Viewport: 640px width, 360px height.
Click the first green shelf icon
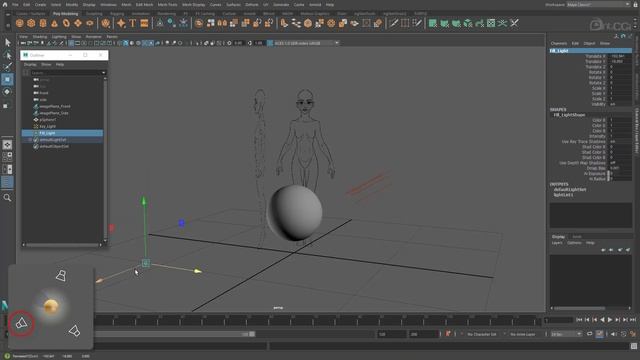(433, 23)
